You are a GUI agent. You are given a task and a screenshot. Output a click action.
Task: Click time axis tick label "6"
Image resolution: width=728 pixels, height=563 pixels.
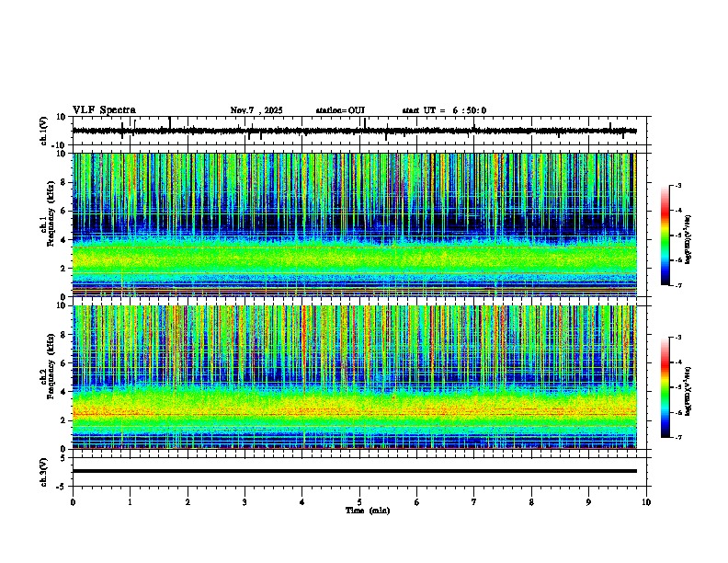pos(417,502)
